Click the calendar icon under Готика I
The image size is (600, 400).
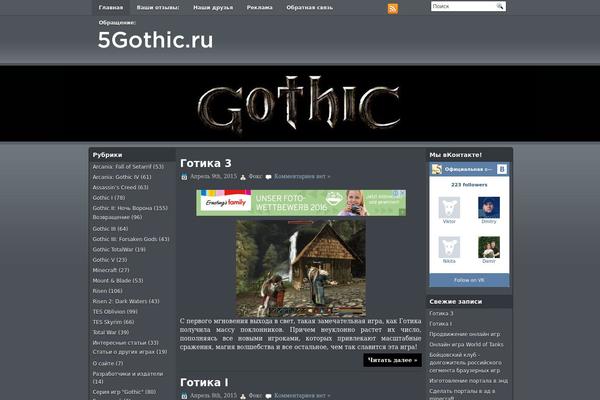pyautogui.click(x=184, y=396)
